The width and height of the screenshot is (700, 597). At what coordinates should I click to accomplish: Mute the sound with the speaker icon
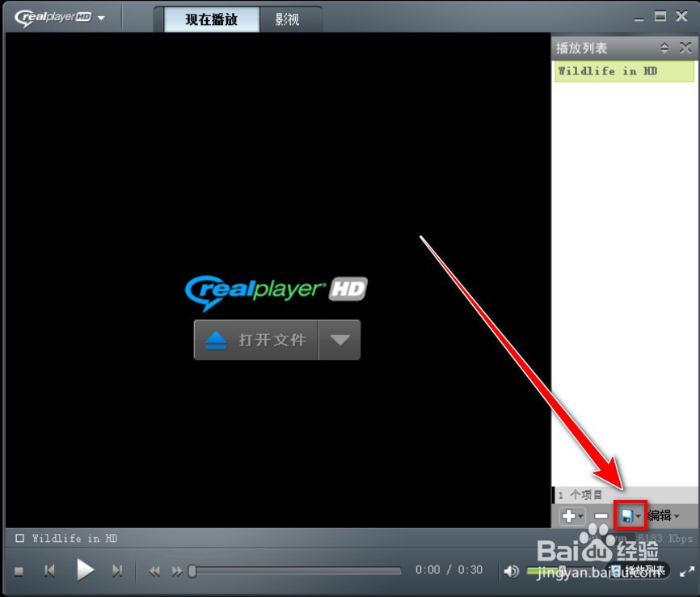tap(511, 571)
